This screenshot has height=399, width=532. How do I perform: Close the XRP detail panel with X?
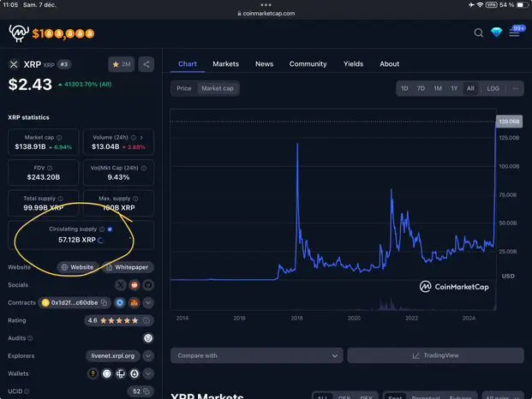(x=14, y=64)
